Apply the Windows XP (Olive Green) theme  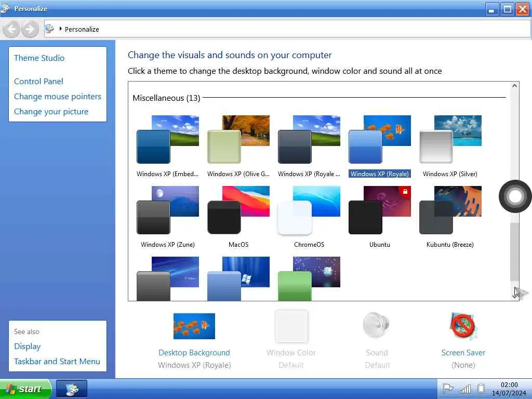(238, 139)
